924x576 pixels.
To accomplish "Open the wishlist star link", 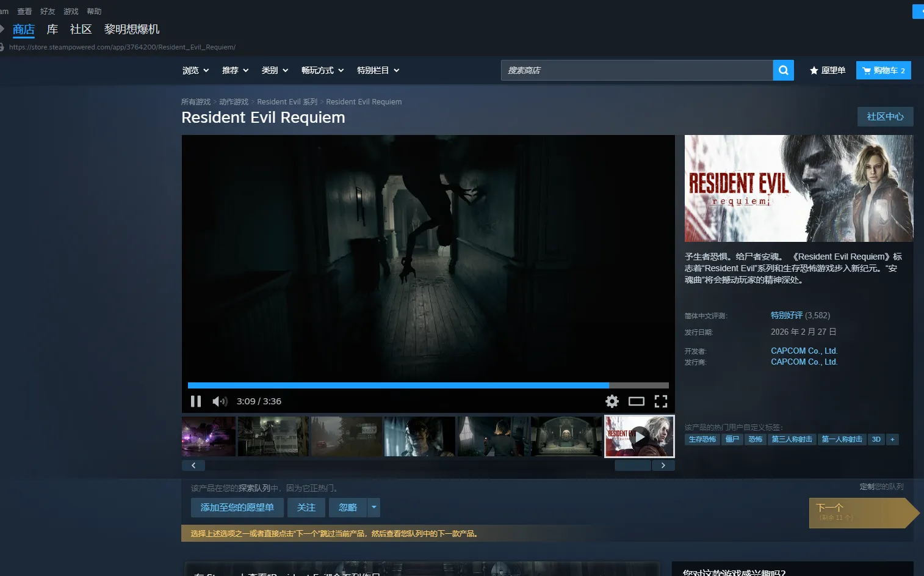I will tap(827, 70).
